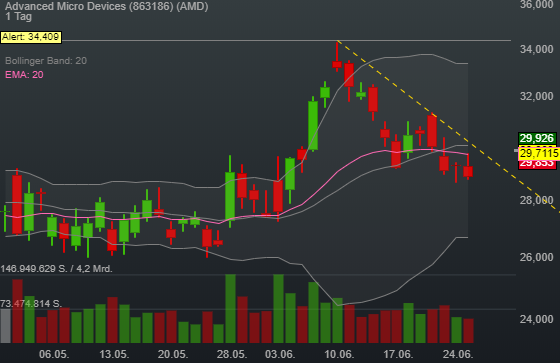Image resolution: width=560 pixels, height=363 pixels.
Task: Click the grey volume bar at far left
Action: coord(5,326)
